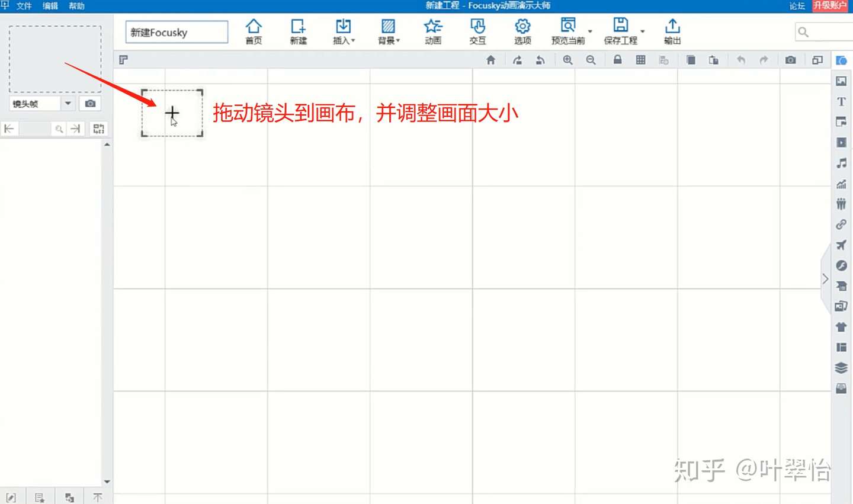Click the jump-to-last-frame arrow icon
Viewport: 853px width, 504px height.
tap(75, 129)
